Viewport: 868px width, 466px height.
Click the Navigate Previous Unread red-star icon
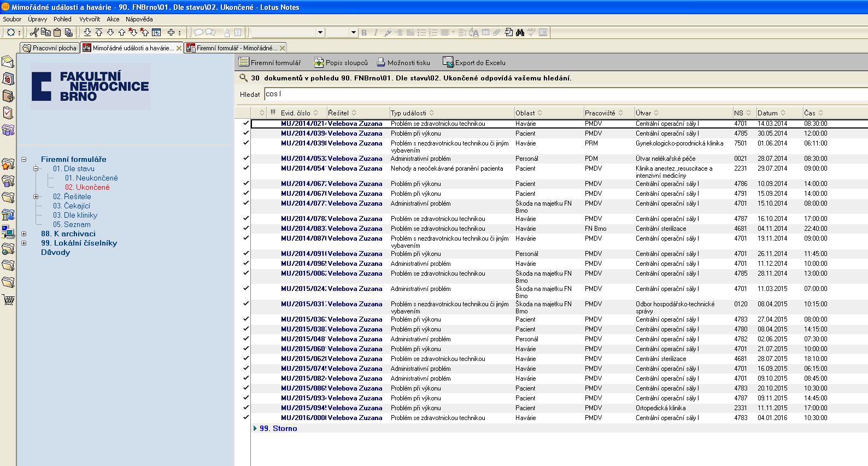click(x=144, y=32)
